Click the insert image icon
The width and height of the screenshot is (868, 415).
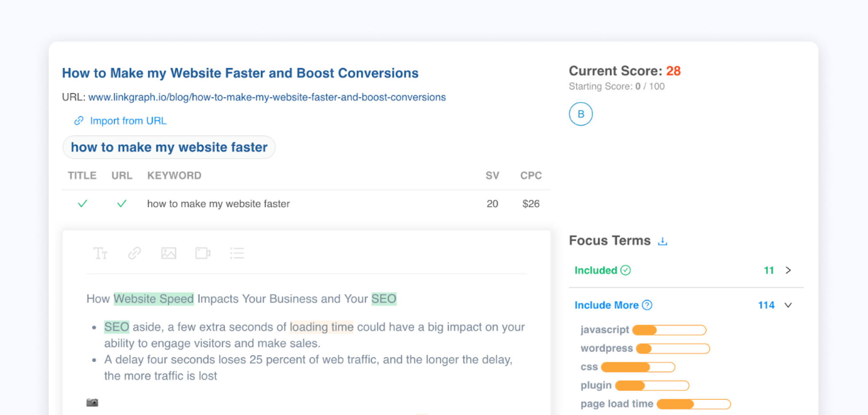tap(168, 253)
